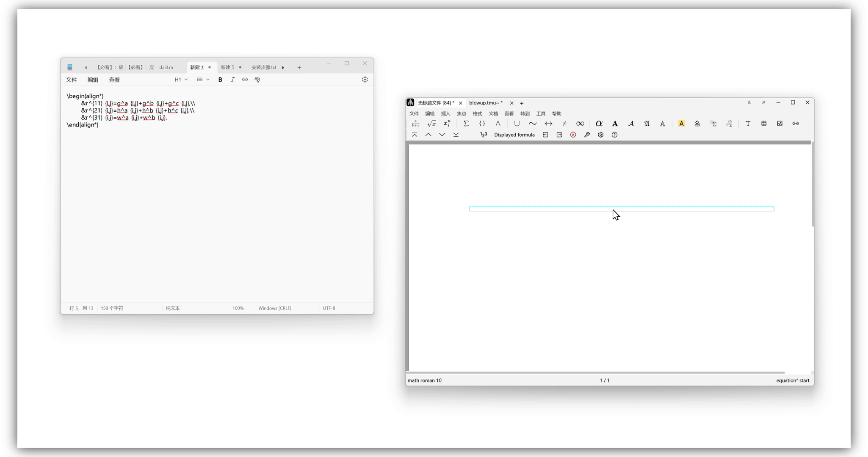Insert a table using the grid icon
The image size is (868, 457).
(x=764, y=124)
